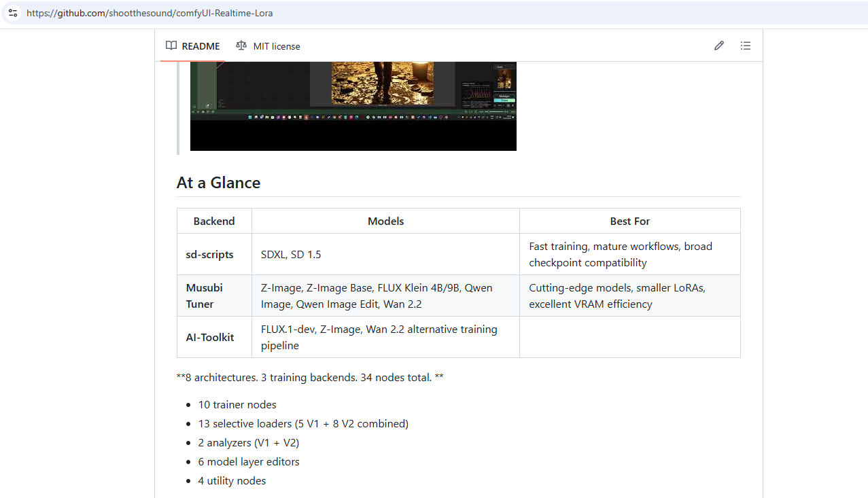Open the README outline list icon

(746, 46)
